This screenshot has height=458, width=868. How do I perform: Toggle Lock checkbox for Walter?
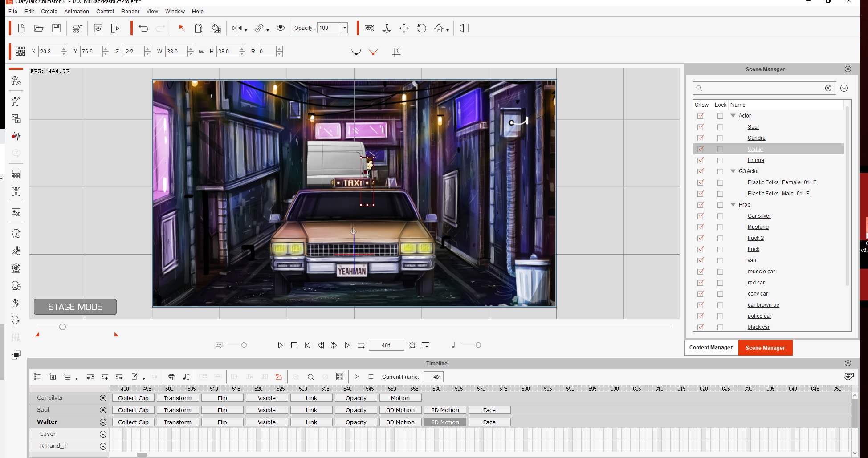(x=720, y=149)
